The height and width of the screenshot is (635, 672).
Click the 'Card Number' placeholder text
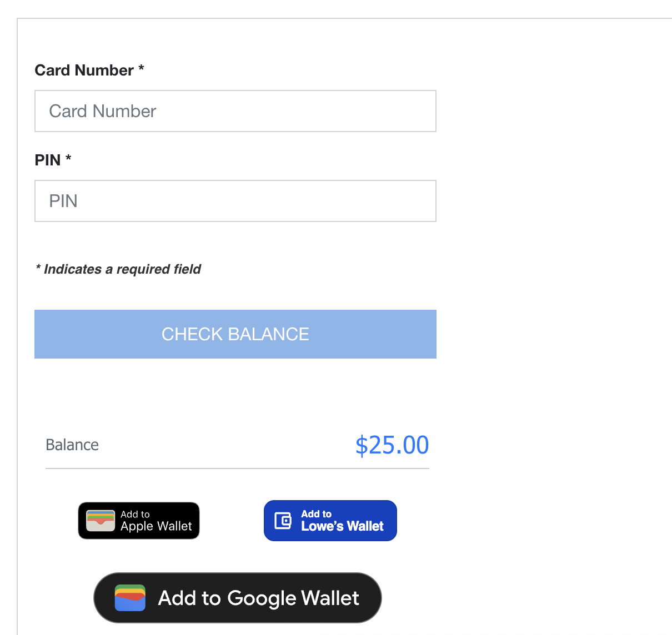pyautogui.click(x=103, y=112)
